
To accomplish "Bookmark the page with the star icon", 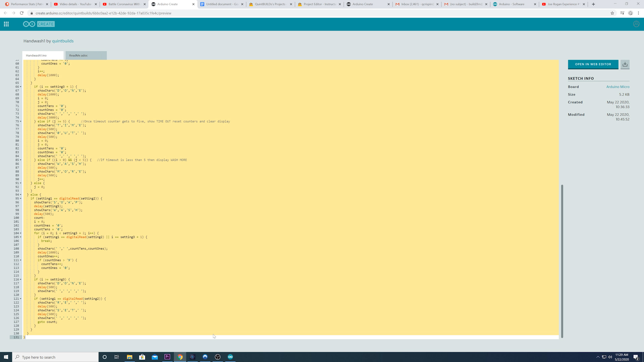I will [612, 13].
